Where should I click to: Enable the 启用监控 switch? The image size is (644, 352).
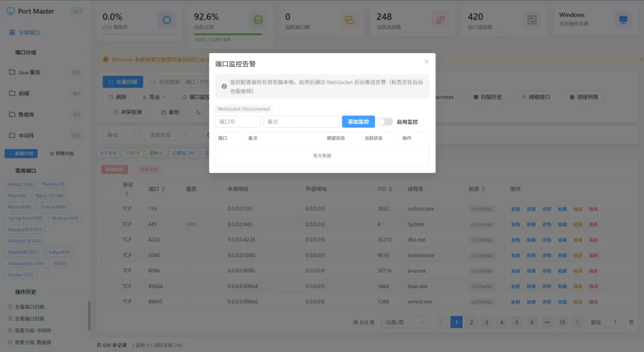pos(385,122)
